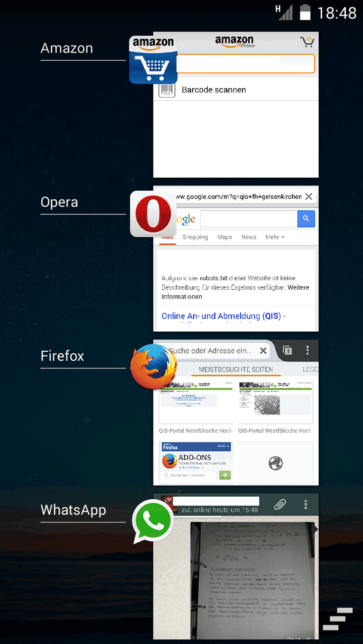Tap the 18:48 clock in status bar
Image resolution: width=363 pixels, height=644 pixels.
point(337,13)
